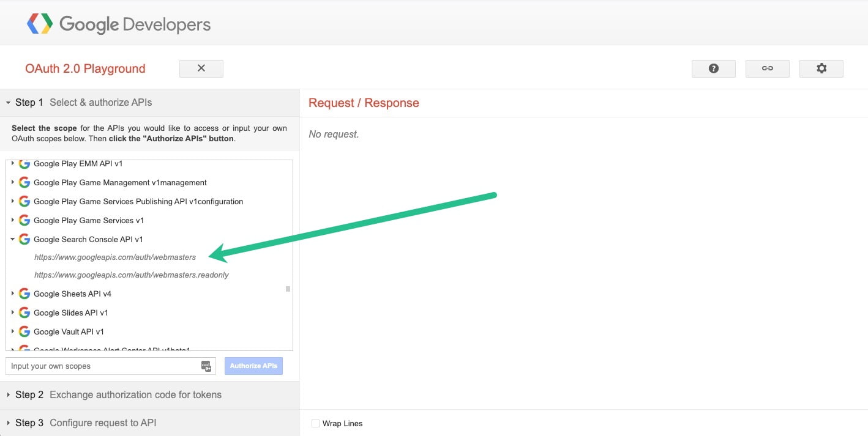Open the OAuth settings gear icon

click(x=821, y=68)
